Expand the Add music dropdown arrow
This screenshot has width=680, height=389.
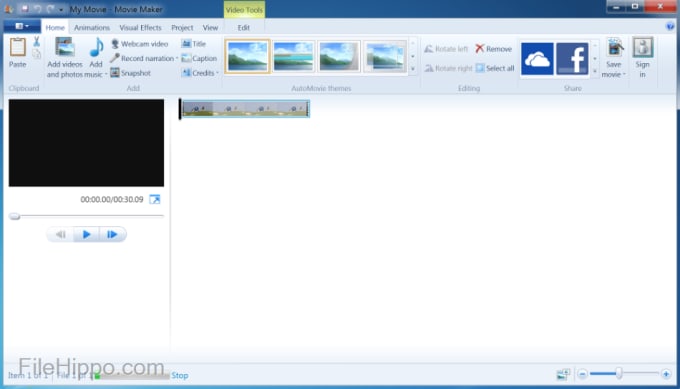pos(106,74)
